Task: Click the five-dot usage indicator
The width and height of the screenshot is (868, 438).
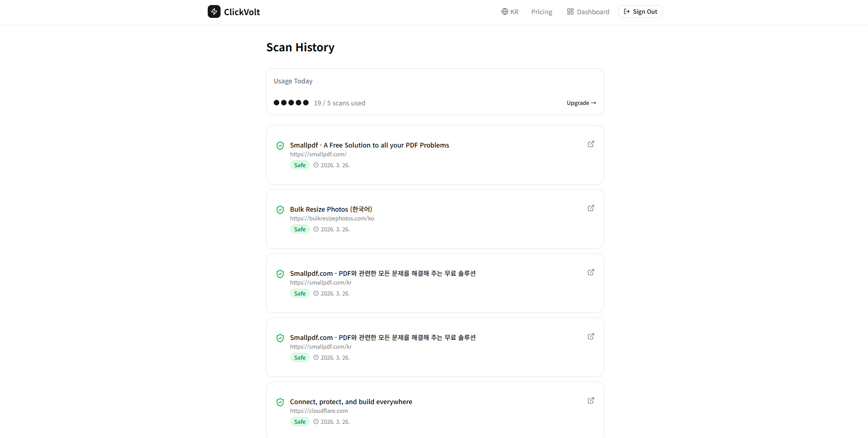Action: pos(291,103)
